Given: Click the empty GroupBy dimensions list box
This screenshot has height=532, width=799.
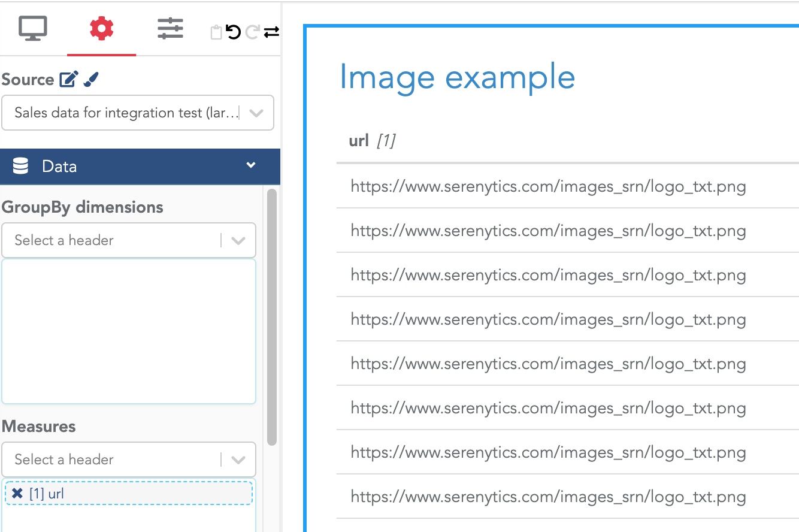Looking at the screenshot, I should pyautogui.click(x=129, y=331).
